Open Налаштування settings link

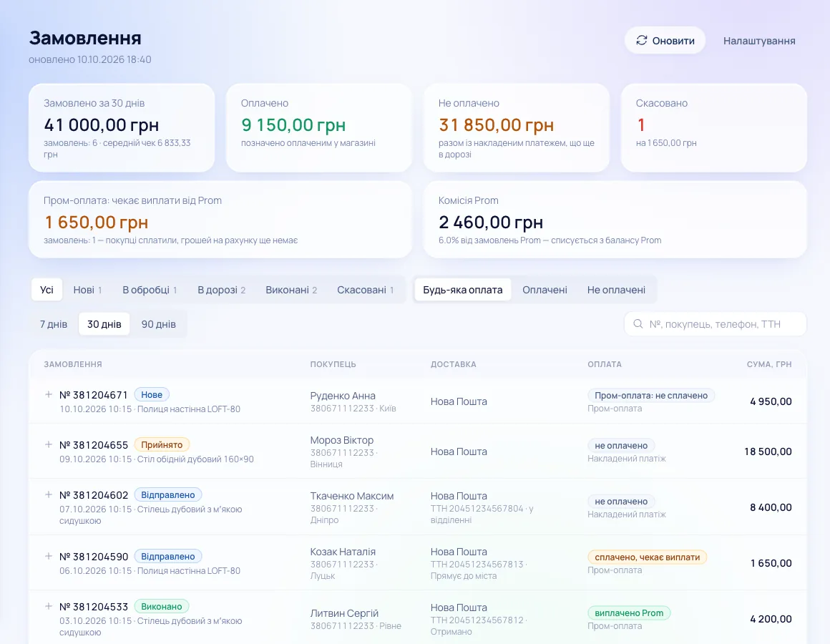click(759, 41)
